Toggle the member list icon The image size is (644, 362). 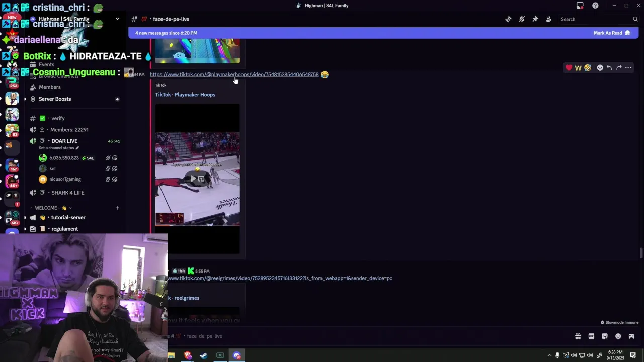[548, 19]
